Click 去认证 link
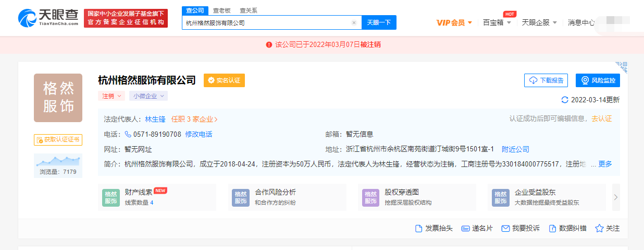This screenshot has height=250, width=644. 601,119
